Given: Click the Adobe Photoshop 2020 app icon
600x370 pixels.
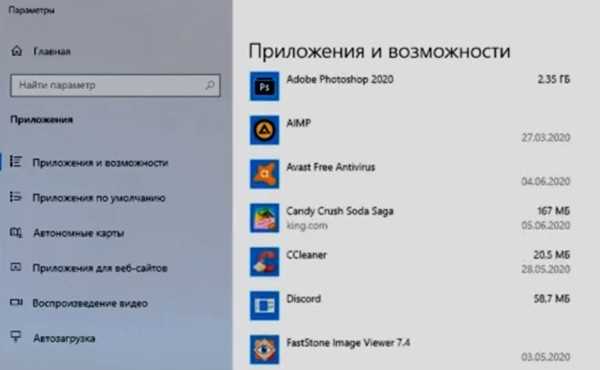Looking at the screenshot, I should [x=264, y=86].
